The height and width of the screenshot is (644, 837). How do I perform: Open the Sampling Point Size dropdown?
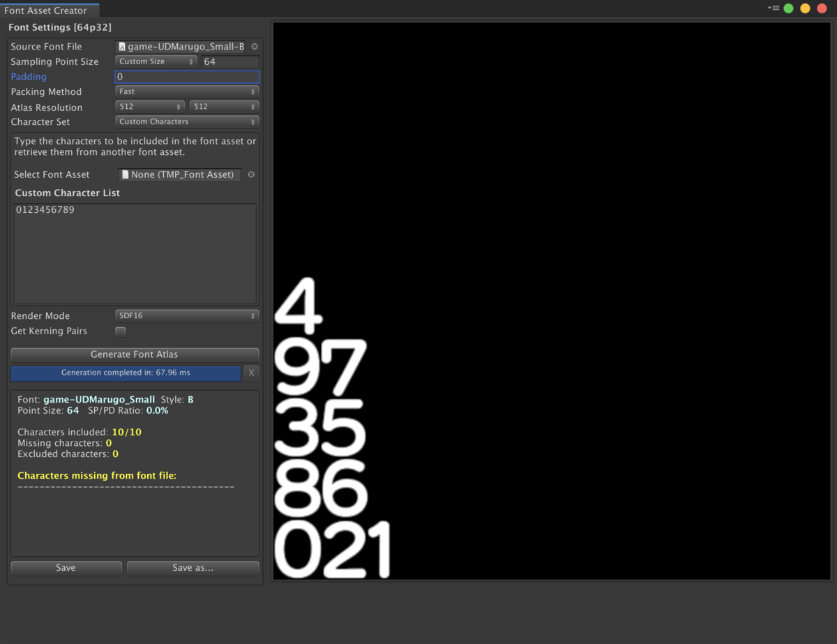pos(157,61)
